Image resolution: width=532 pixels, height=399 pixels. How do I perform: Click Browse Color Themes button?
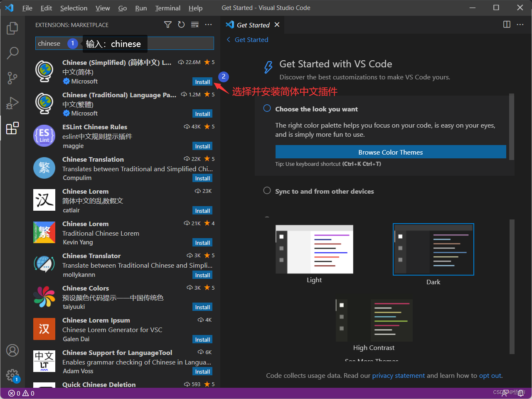pyautogui.click(x=391, y=152)
